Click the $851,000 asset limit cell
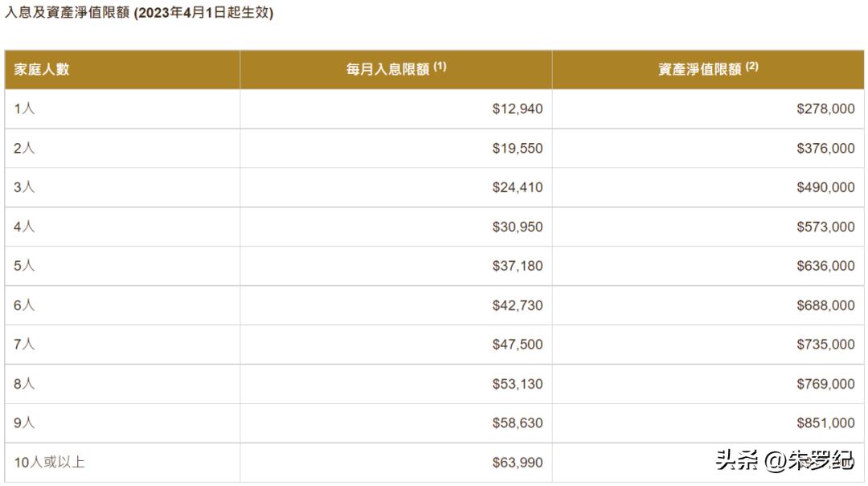The height and width of the screenshot is (486, 868). click(825, 423)
